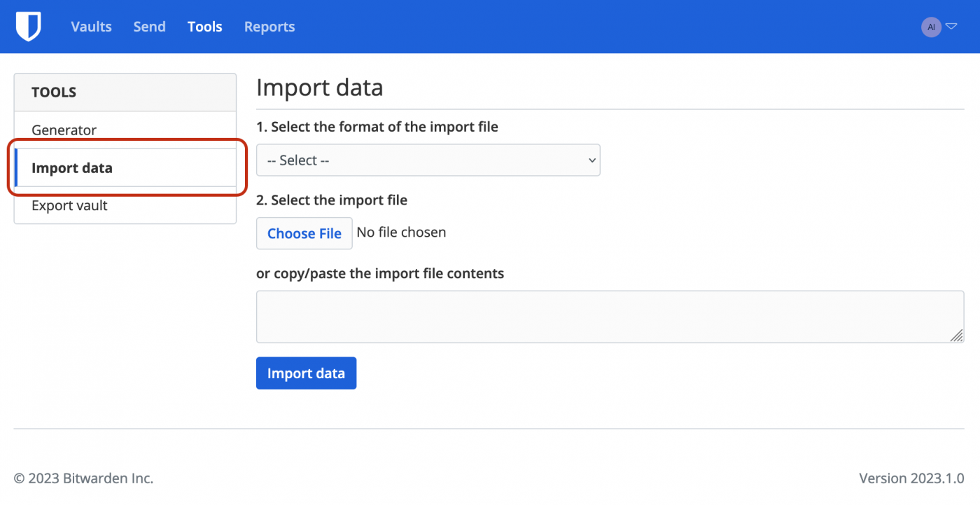Open the Send tab

[149, 27]
